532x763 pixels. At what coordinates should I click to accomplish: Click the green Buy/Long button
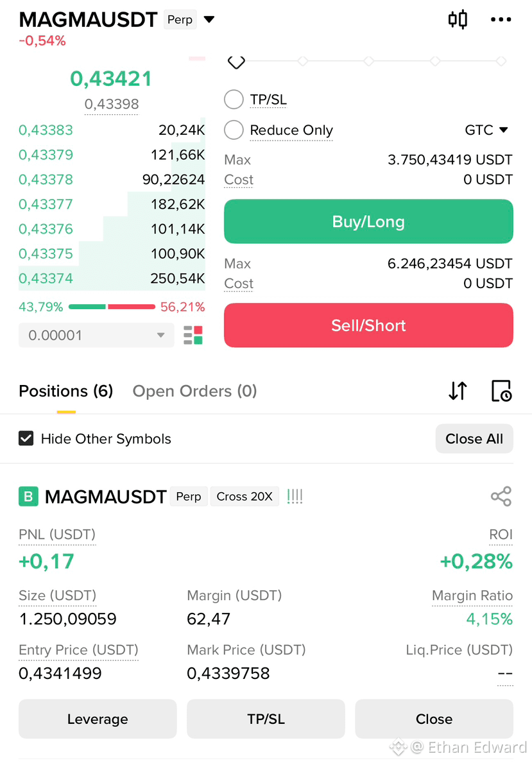368,221
